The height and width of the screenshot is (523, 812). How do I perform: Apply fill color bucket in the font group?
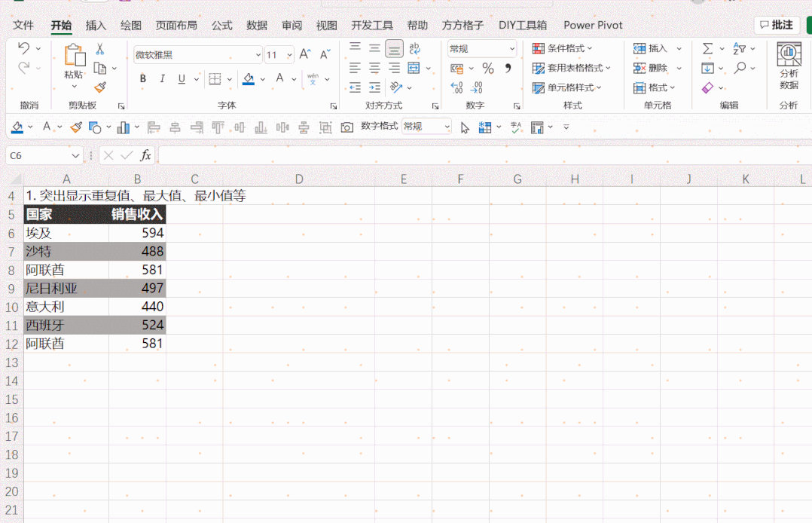click(249, 79)
